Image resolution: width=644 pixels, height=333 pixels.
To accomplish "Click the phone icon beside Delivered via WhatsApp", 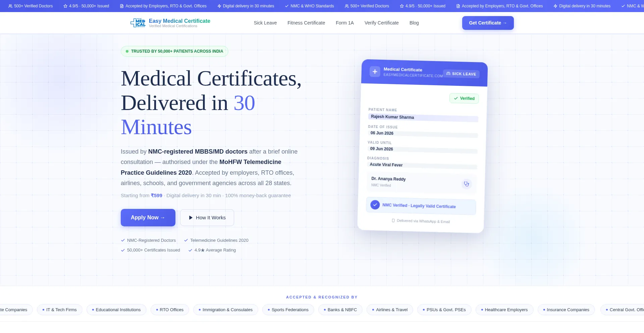I will 393,221.
